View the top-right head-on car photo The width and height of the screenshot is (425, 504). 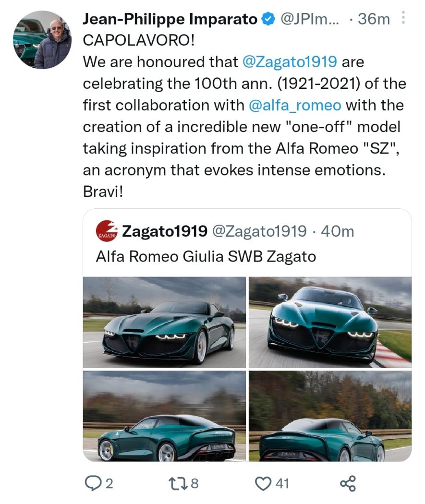[x=329, y=322]
